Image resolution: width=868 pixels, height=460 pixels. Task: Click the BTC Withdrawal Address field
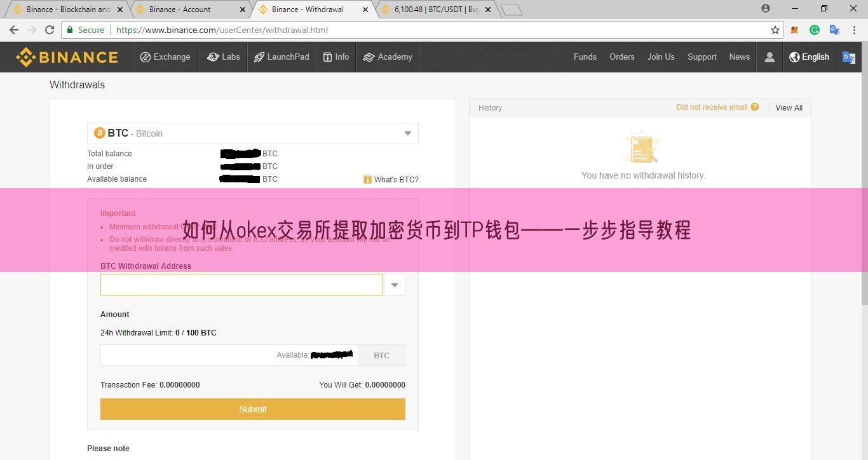241,285
